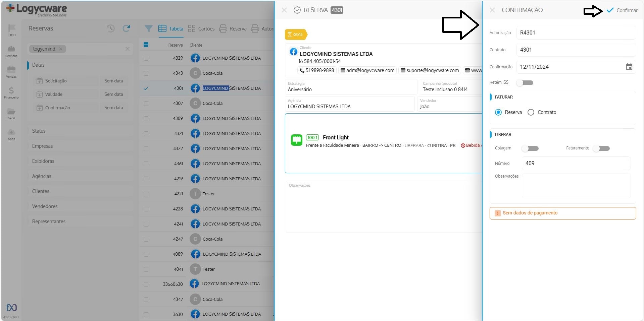
Task: Open Financeiro dollar sidebar icon
Action: click(11, 92)
